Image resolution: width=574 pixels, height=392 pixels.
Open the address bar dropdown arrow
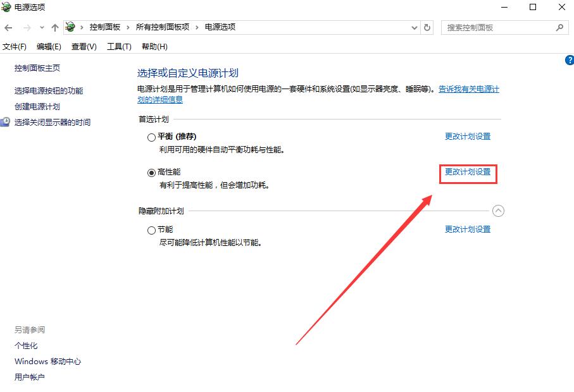(x=415, y=27)
